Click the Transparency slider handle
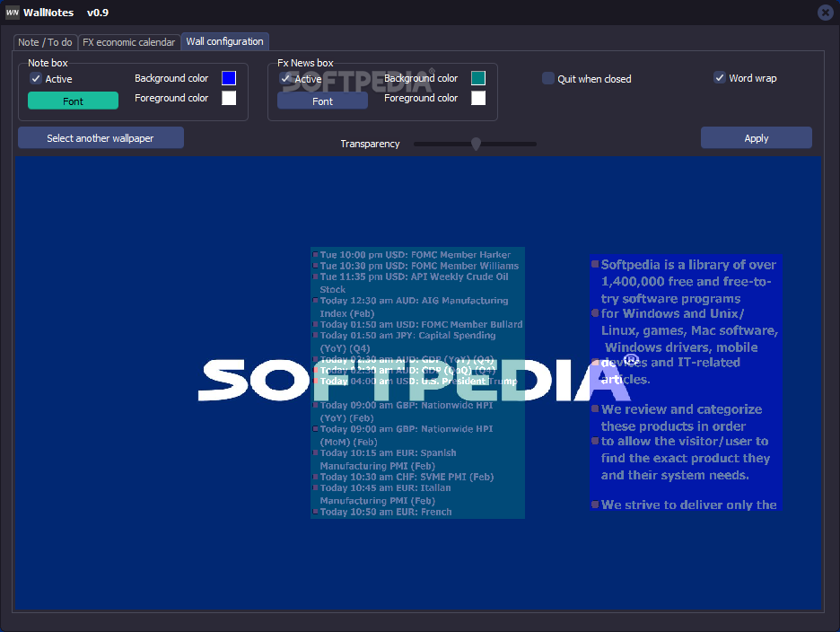Image resolution: width=840 pixels, height=632 pixels. tap(476, 144)
